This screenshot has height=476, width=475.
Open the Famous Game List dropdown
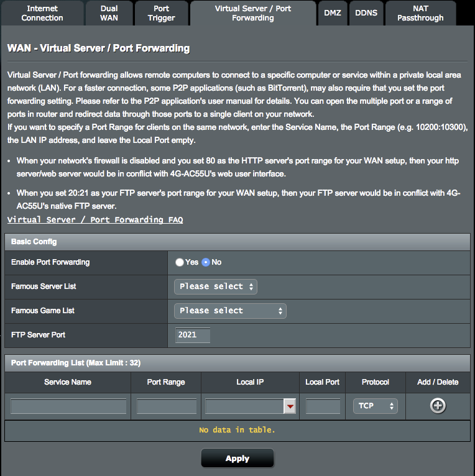point(230,311)
